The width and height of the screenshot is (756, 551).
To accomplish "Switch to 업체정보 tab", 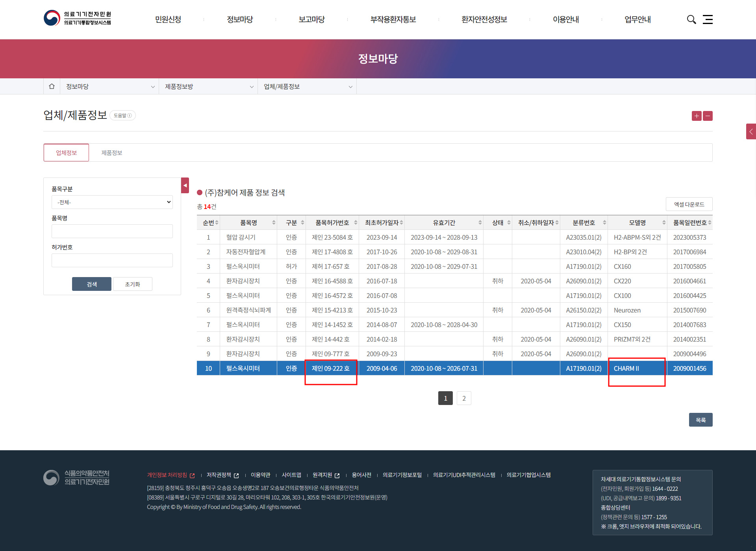I will coord(66,153).
